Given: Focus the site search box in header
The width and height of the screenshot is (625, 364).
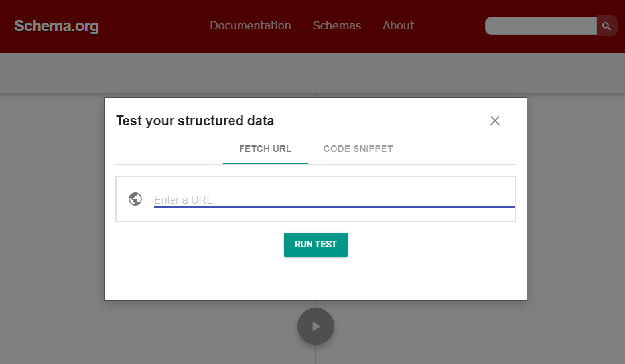Looking at the screenshot, I should pyautogui.click(x=541, y=27).
